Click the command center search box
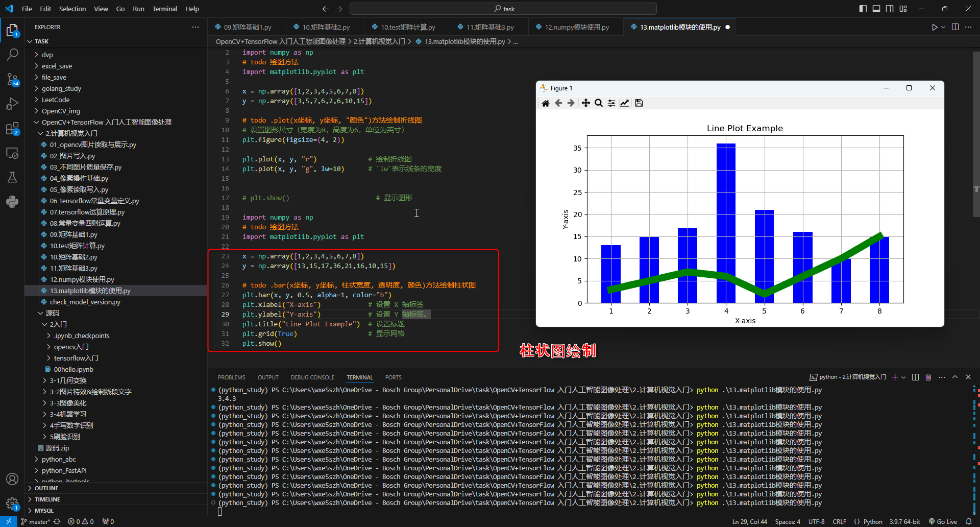This screenshot has height=527, width=980. pyautogui.click(x=503, y=9)
